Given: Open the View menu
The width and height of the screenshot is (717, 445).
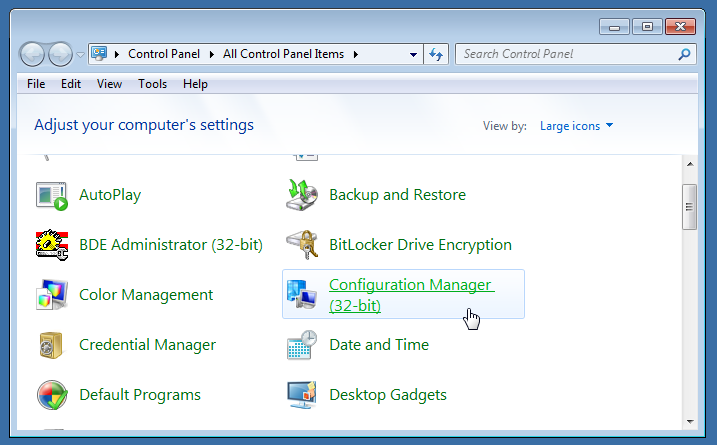Looking at the screenshot, I should tap(109, 84).
